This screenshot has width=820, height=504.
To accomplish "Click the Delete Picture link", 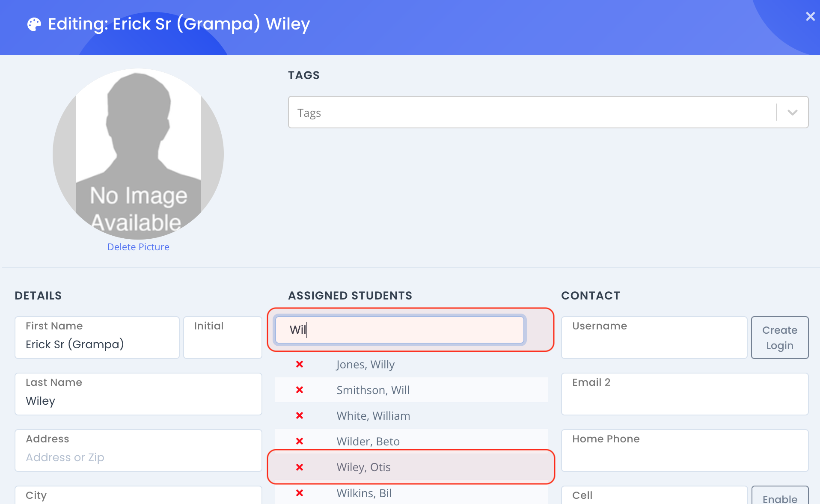I will click(138, 247).
